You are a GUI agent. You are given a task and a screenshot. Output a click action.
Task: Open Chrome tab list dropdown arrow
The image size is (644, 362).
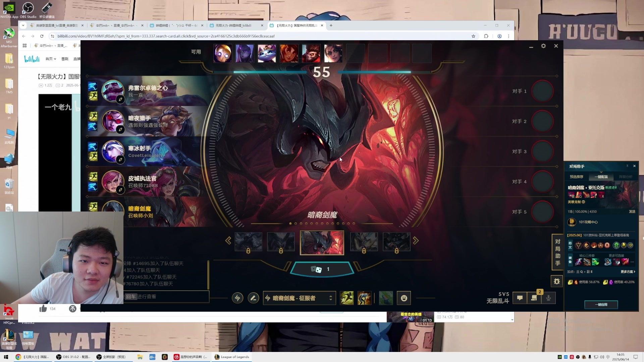(23, 25)
